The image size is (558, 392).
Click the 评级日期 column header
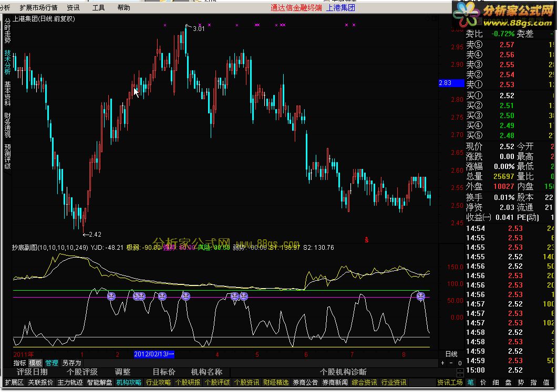pyautogui.click(x=32, y=372)
